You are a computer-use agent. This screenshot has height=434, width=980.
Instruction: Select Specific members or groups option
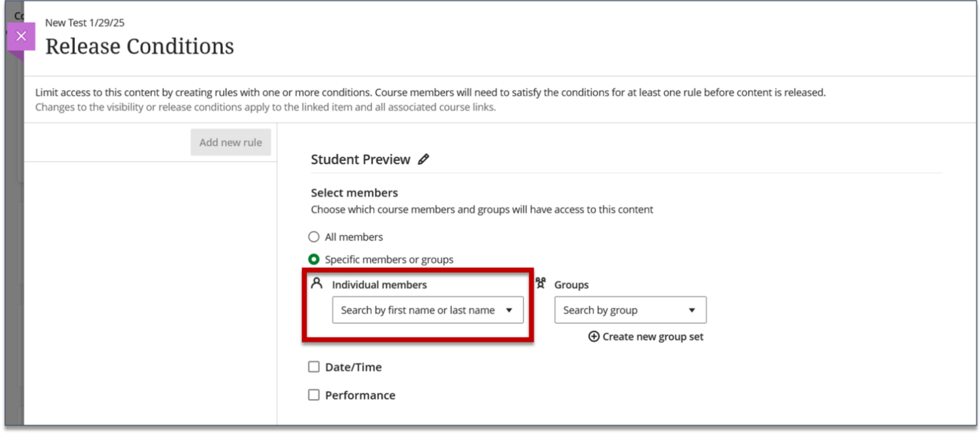(x=314, y=260)
